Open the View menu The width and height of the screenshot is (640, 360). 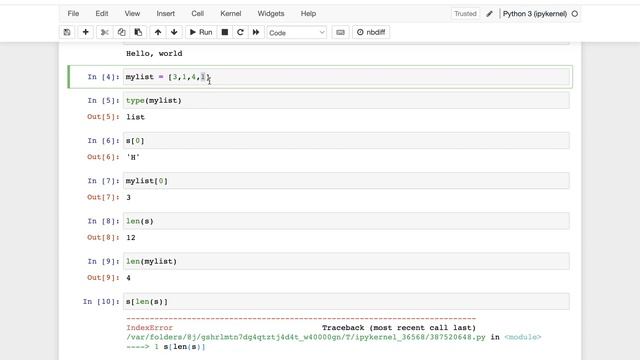132,13
